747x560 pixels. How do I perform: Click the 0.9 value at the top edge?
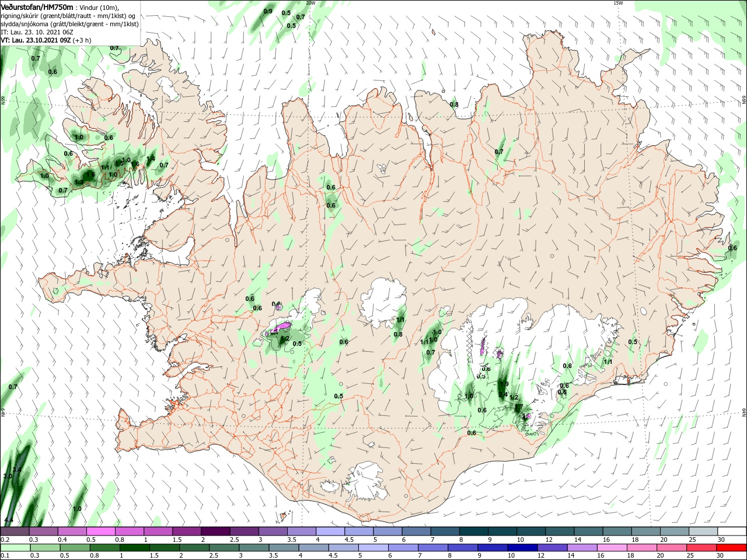268,11
